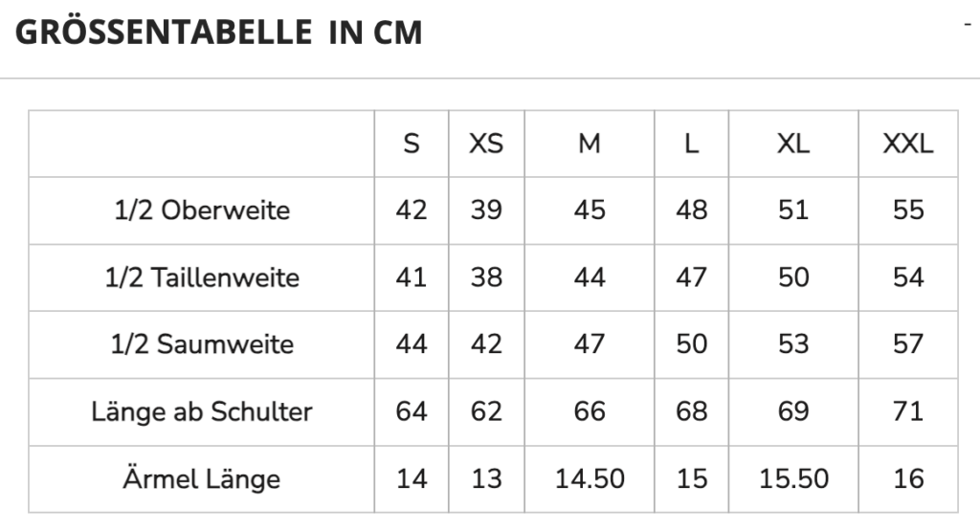The width and height of the screenshot is (980, 531).
Task: Click the 1/2 Saumweite row label
Action: click(202, 344)
